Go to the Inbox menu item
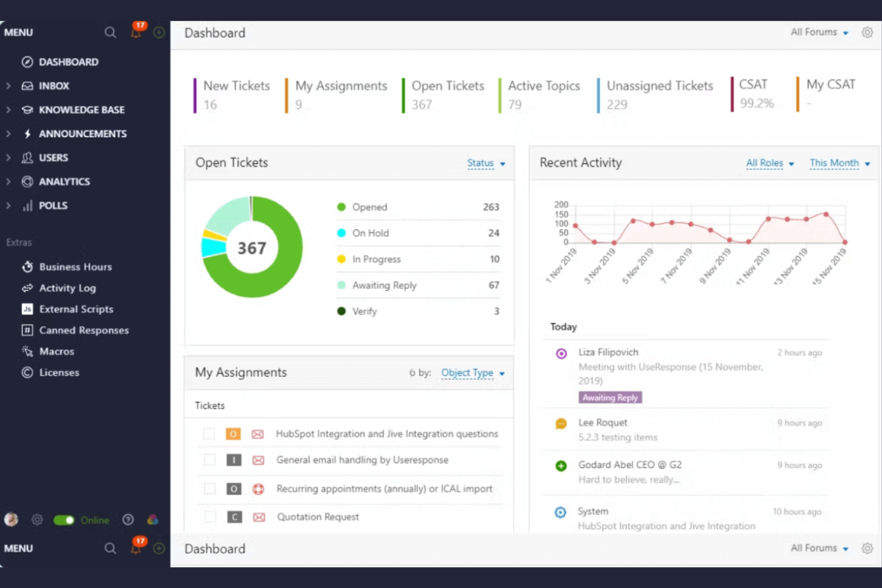The height and width of the screenshot is (588, 882). [x=54, y=85]
